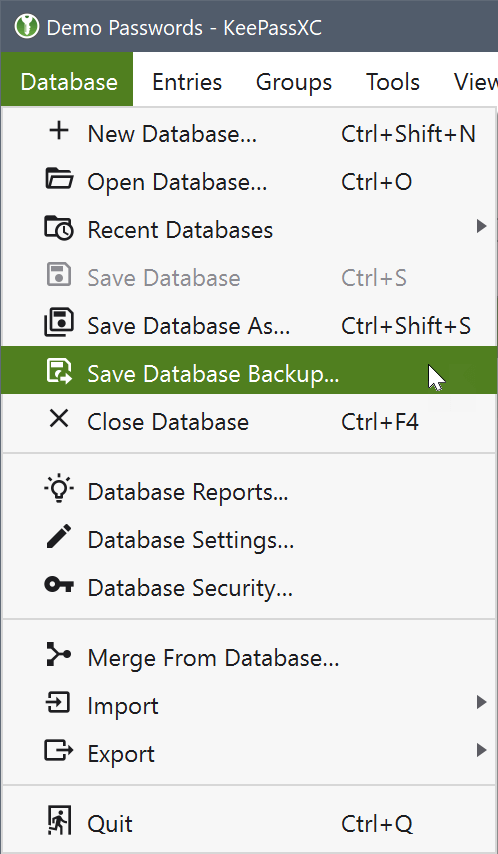Click the KeePassXC app icon in title bar
The height and width of the screenshot is (854, 498).
(27, 26)
